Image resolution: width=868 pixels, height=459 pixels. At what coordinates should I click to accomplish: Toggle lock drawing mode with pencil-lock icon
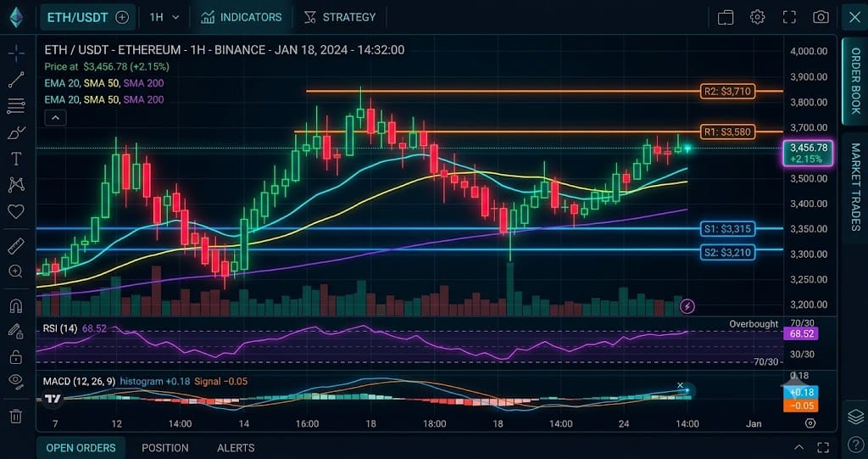pos(15,332)
